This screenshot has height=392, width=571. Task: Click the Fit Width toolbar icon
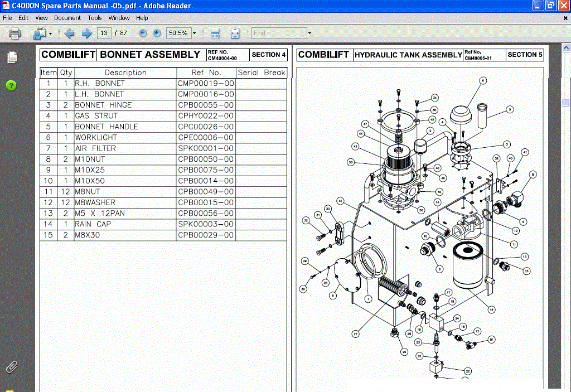pyautogui.click(x=214, y=33)
